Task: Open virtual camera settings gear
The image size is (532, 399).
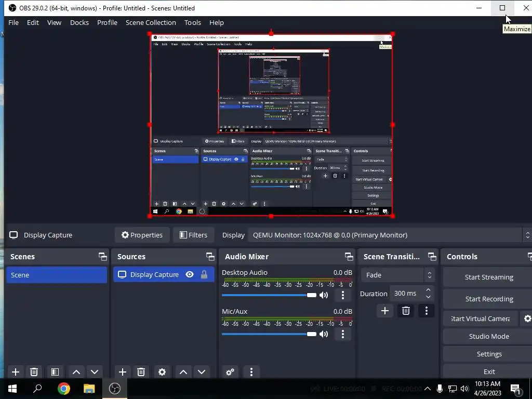Action: pos(527,318)
